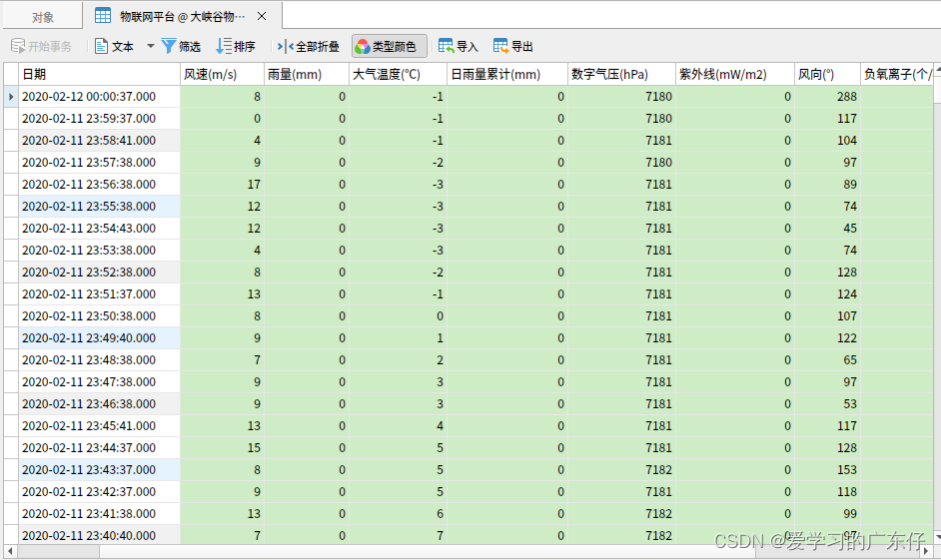This screenshot has width=941, height=560.
Task: Select date cell 2020-02-11 23:56:38.000
Action: click(x=99, y=185)
